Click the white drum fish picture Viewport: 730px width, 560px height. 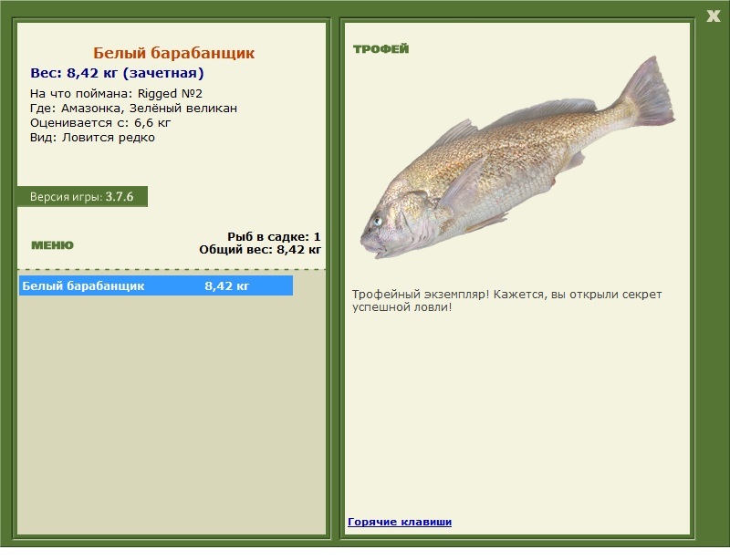pos(517,158)
